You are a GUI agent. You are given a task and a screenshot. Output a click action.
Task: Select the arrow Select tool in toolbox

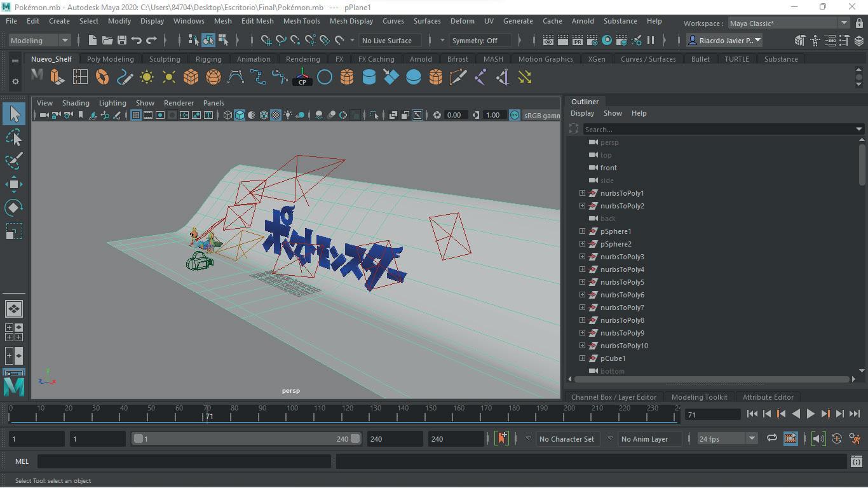point(14,114)
